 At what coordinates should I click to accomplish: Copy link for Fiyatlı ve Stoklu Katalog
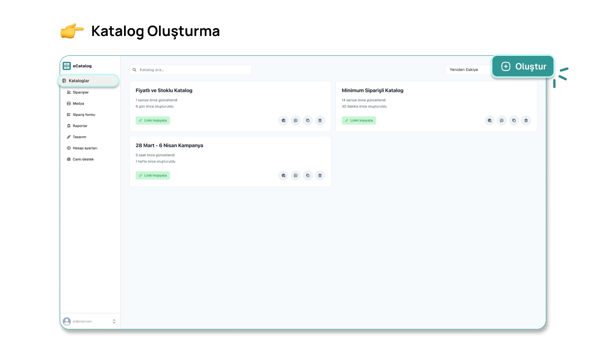153,121
